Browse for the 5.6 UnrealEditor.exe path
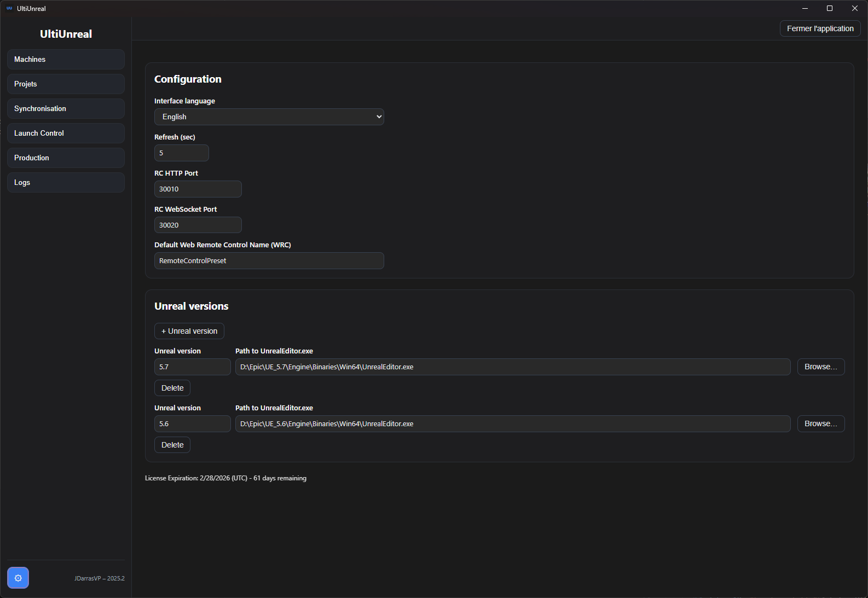 820,423
